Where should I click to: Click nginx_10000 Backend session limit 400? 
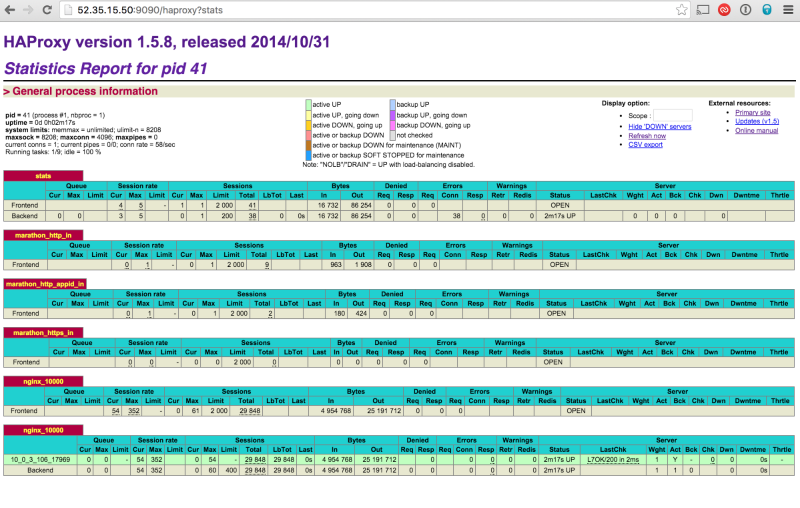point(231,470)
